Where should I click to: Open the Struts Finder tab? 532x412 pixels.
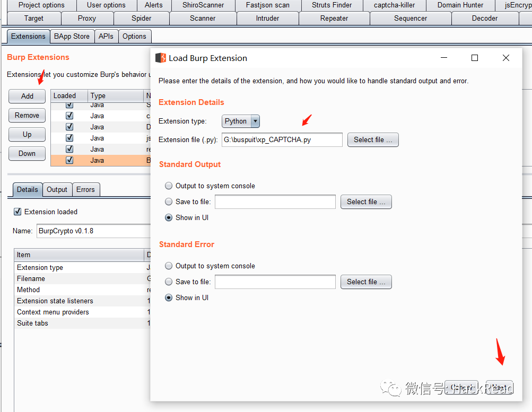click(332, 5)
